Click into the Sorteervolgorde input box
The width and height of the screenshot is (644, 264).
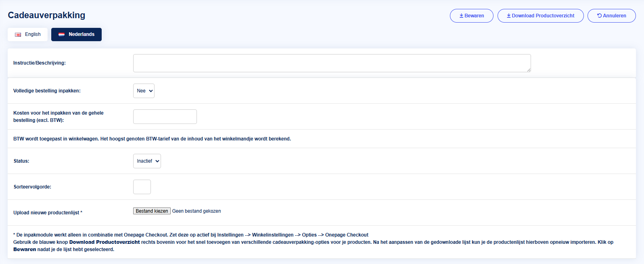tap(142, 187)
